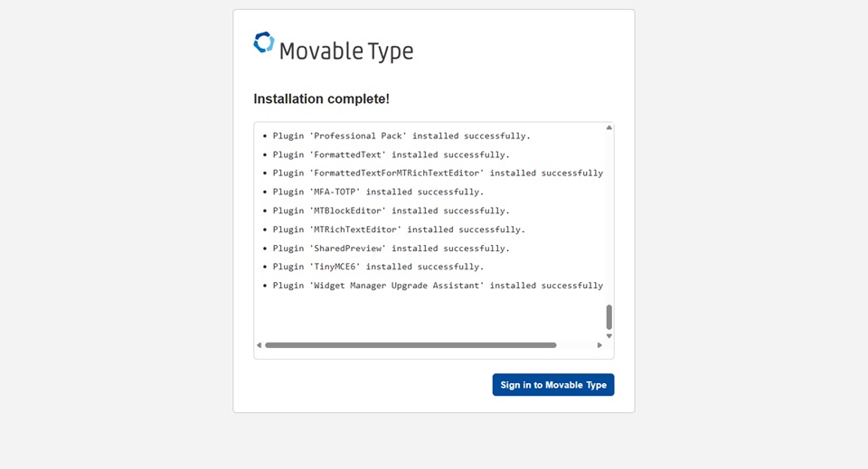Click the vertical scrollbar thumb in log
868x469 pixels.
tap(609, 317)
